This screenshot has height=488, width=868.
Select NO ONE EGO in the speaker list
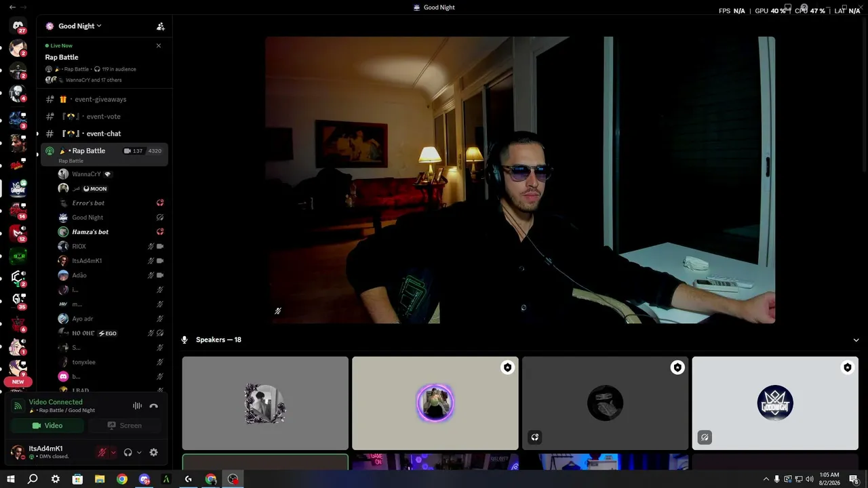(x=111, y=333)
